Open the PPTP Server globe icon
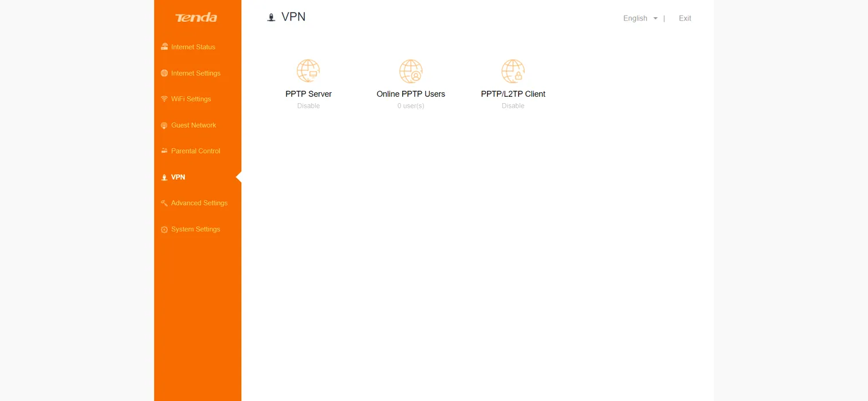The height and width of the screenshot is (401, 868). [x=308, y=72]
